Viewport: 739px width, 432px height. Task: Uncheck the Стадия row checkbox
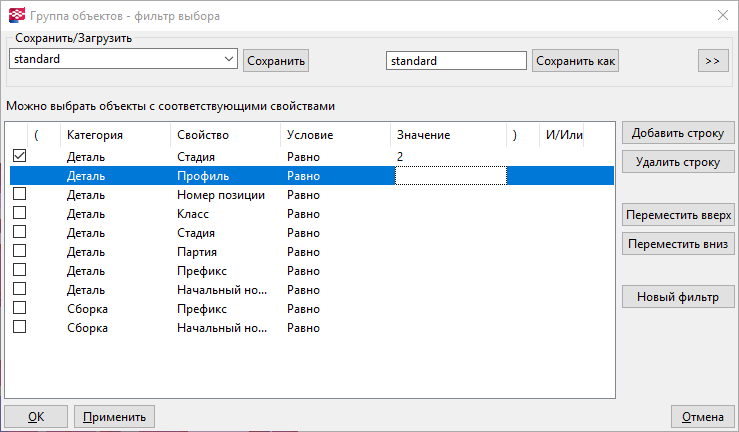pyautogui.click(x=19, y=157)
